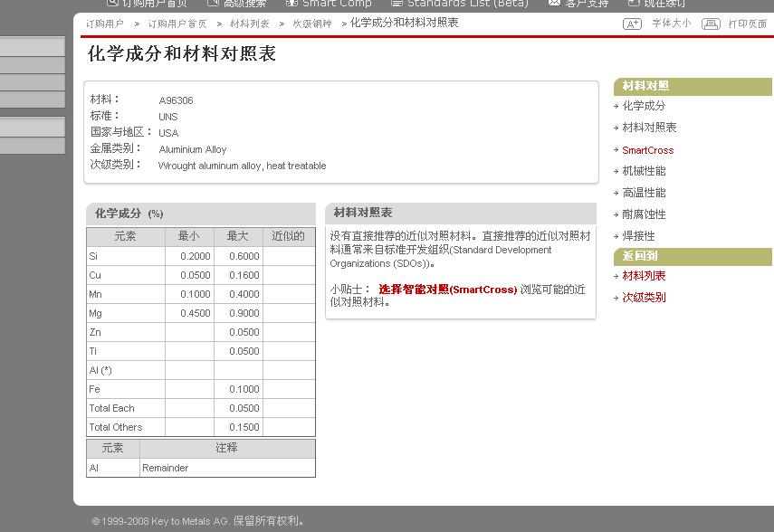Viewport: 774px width, 532px height.
Task: Click the red 选择智能对照(SmartCross) link
Action: click(448, 290)
